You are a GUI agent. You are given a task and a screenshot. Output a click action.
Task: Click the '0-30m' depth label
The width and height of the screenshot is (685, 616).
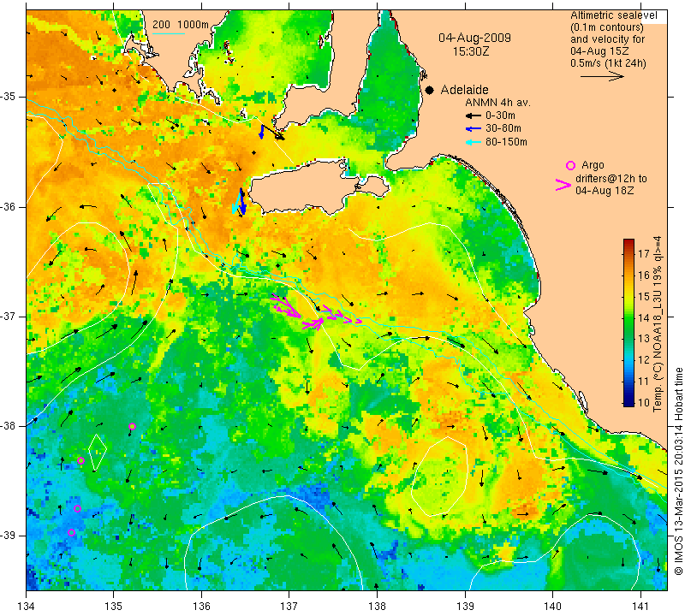coord(500,115)
